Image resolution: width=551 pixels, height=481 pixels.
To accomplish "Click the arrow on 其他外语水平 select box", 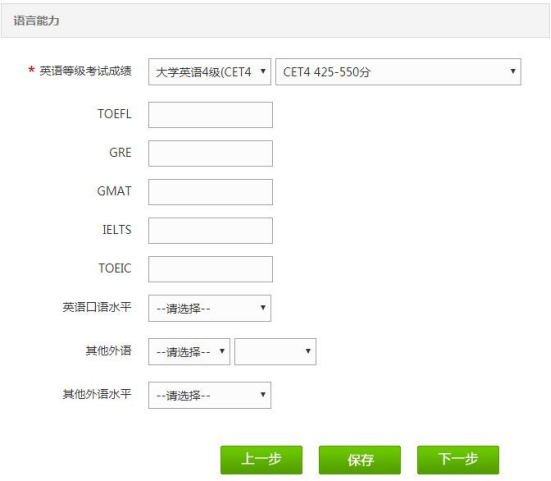I will click(263, 395).
